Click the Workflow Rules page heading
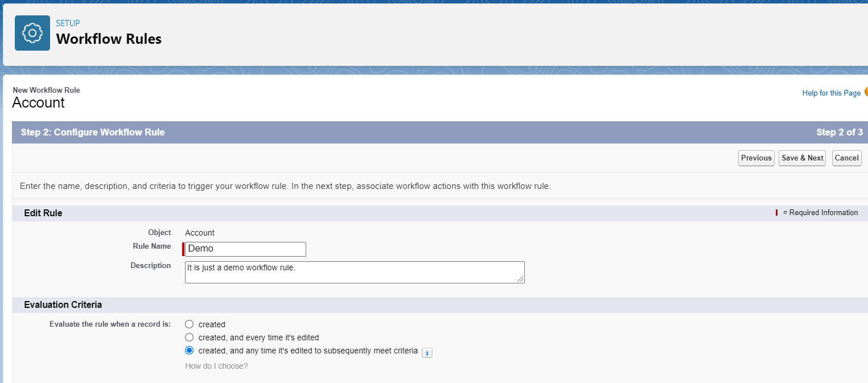868x383 pixels. pos(109,39)
